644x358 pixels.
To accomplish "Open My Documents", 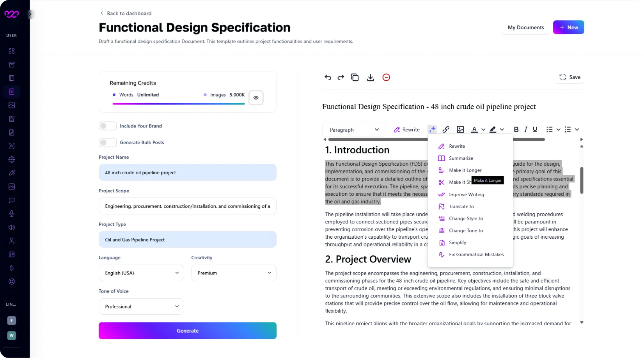I will pos(526,27).
